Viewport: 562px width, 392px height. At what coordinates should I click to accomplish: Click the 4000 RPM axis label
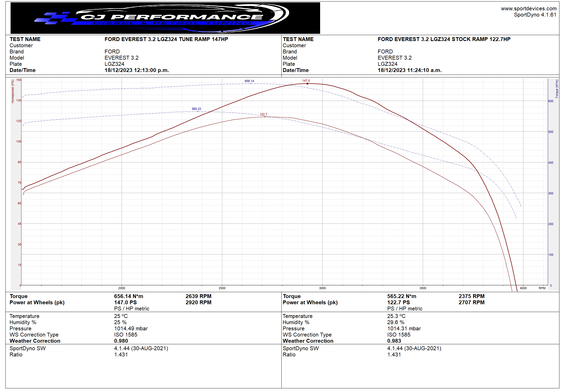click(523, 288)
